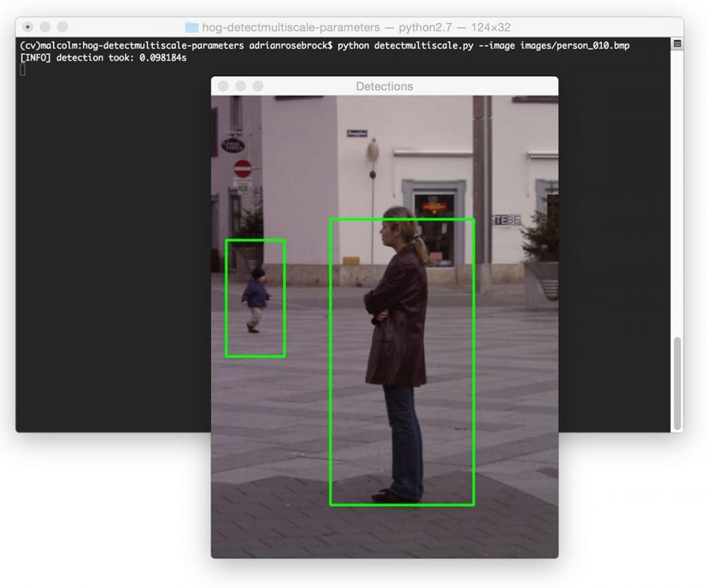This screenshot has width=707, height=588.
Task: Click the Detections window title
Action: 384,86
